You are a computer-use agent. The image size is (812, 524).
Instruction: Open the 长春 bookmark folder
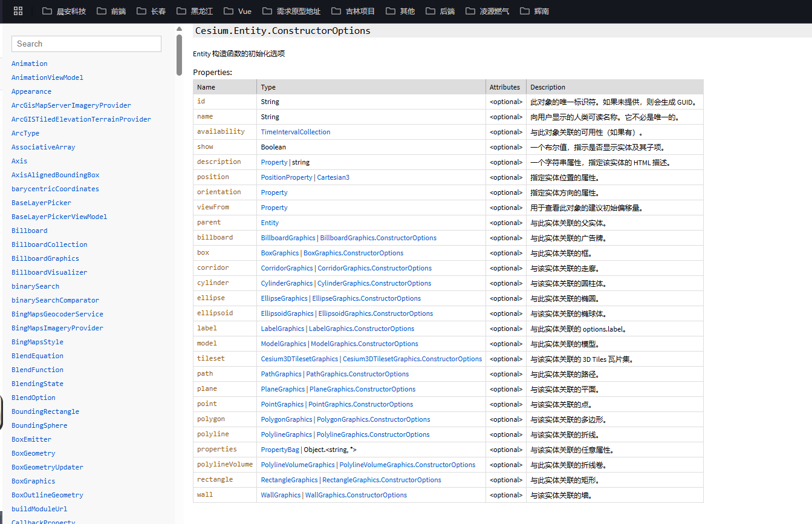tap(151, 11)
